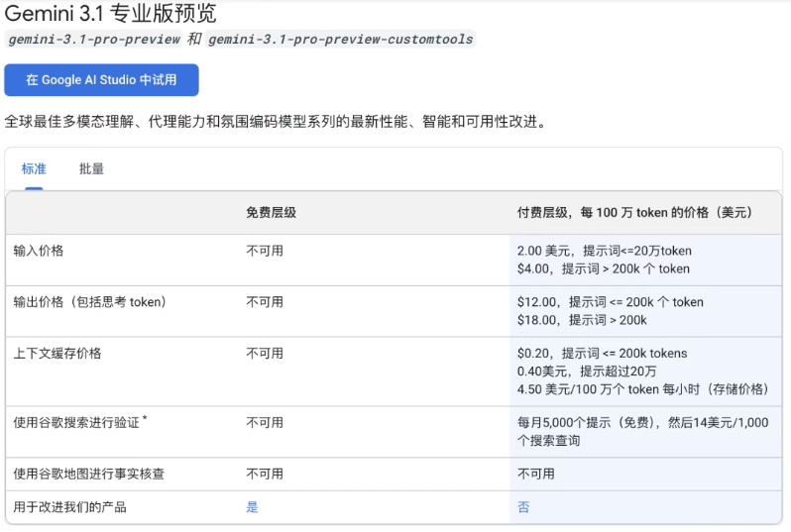Click the 使用谷歌地图进行事实核查 row label

tap(89, 474)
